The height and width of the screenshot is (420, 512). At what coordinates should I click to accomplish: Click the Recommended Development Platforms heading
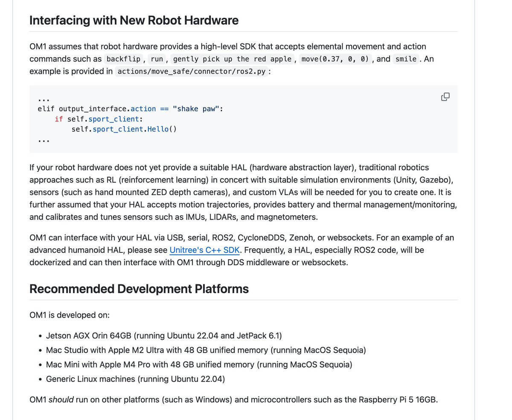click(x=139, y=289)
